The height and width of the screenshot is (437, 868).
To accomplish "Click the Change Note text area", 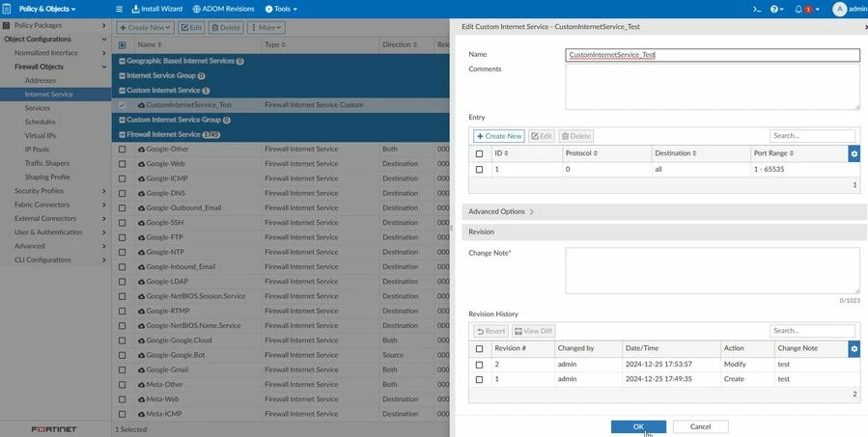I will pos(713,270).
